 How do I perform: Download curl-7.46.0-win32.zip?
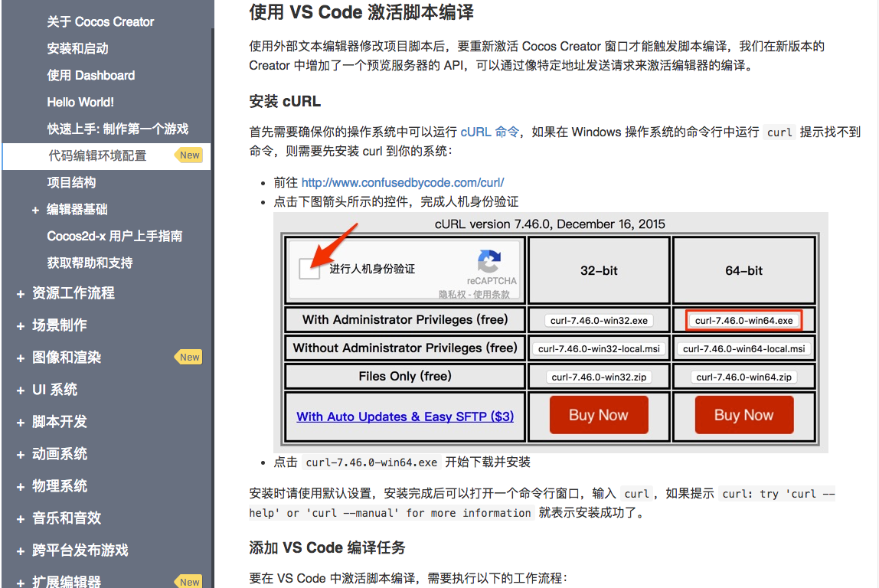599,377
